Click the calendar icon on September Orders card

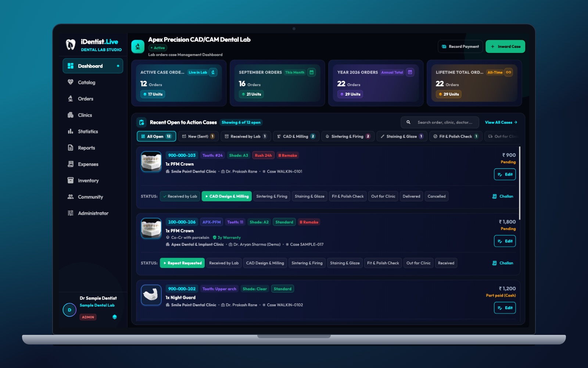pyautogui.click(x=312, y=72)
